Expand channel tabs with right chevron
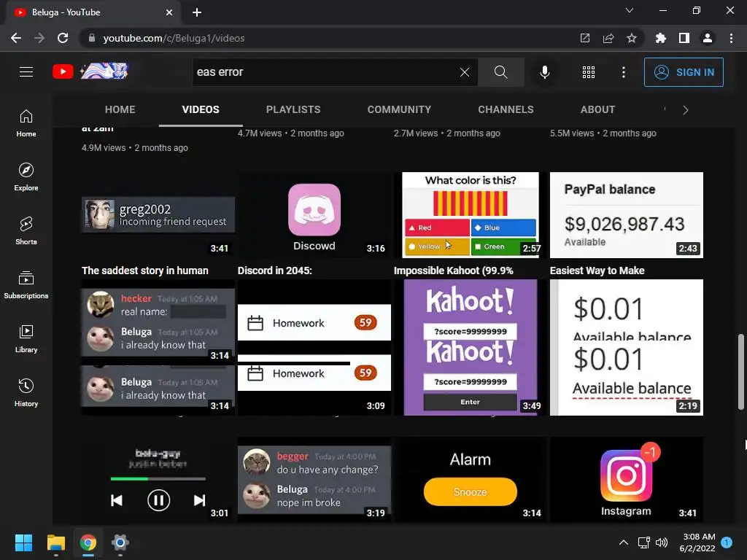This screenshot has width=747, height=560. click(x=685, y=110)
